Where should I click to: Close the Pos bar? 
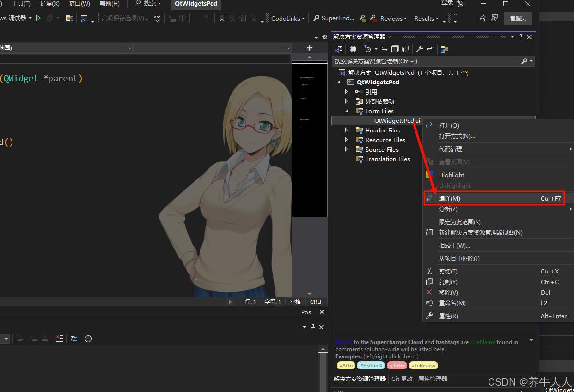click(x=322, y=312)
